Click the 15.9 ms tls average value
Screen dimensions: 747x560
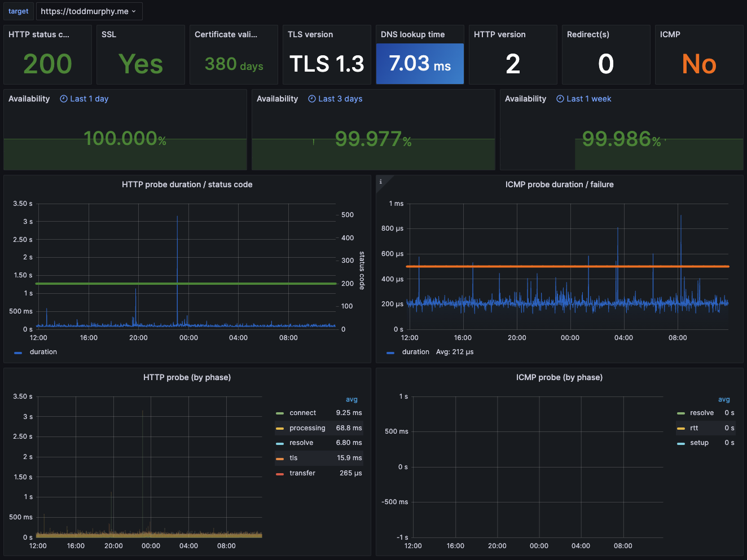point(350,458)
